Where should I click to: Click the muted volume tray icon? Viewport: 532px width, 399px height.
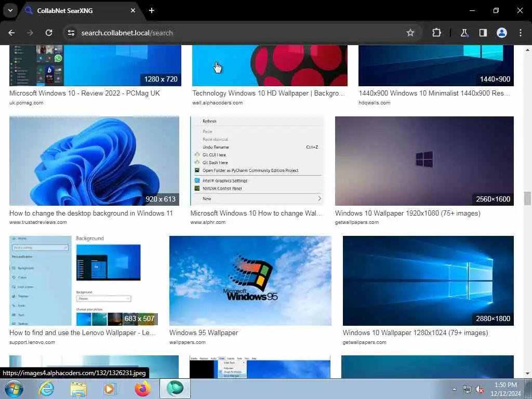click(480, 390)
